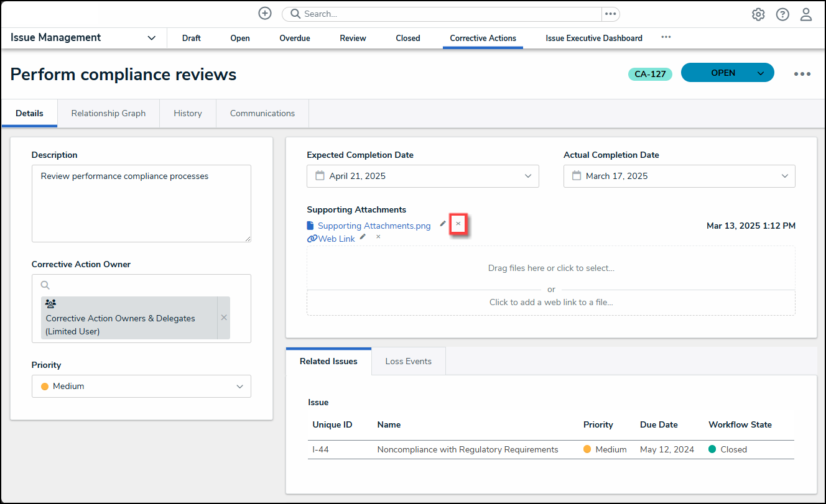Delete Supporting Attachments.png with the x icon
Image resolution: width=826 pixels, height=504 pixels.
tap(458, 224)
